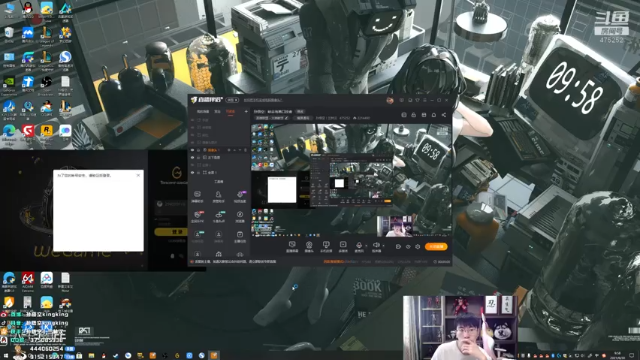Image resolution: width=640 pixels, height=360 pixels.
Task: Click the first icon in streaming bottom toolbar
Action: [292, 245]
